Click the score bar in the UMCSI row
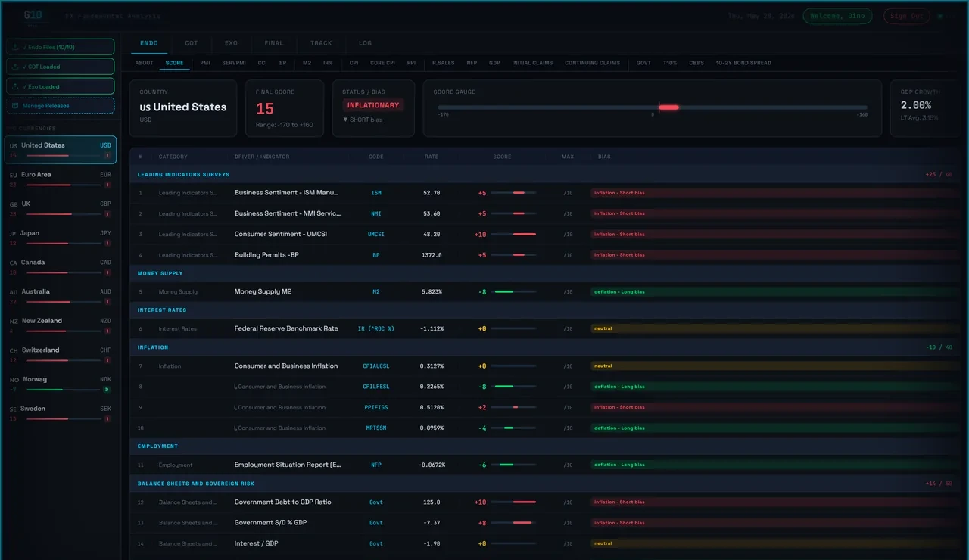Viewport: 969px width, 560px height. pos(513,234)
